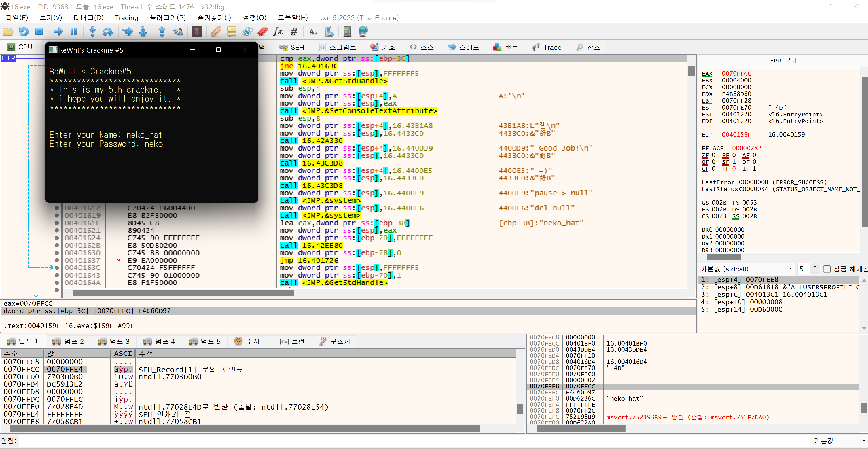Open the 스레드 threads tab
This screenshot has height=449, width=868.
(463, 47)
